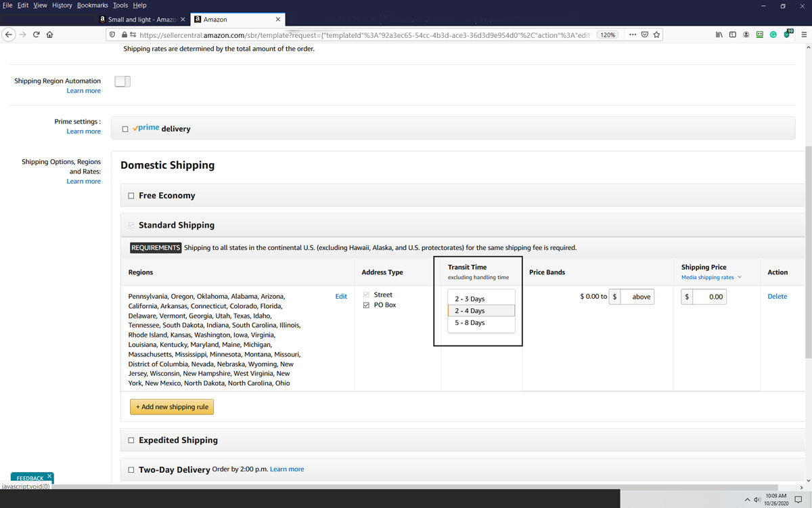Bookmark this page with the star
Image resolution: width=812 pixels, height=508 pixels.
pyautogui.click(x=656, y=35)
